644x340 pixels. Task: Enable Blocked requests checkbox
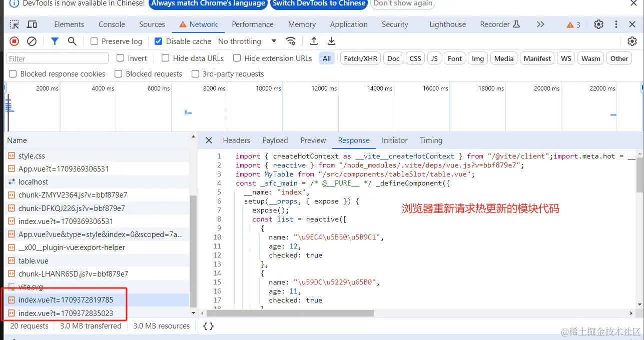click(118, 74)
